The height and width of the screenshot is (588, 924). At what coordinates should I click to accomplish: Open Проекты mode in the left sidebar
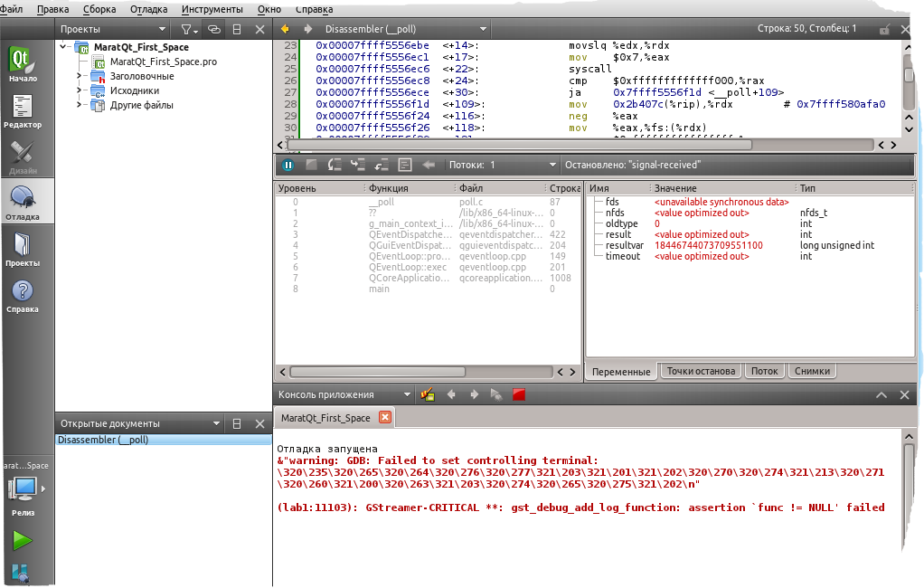(23, 248)
